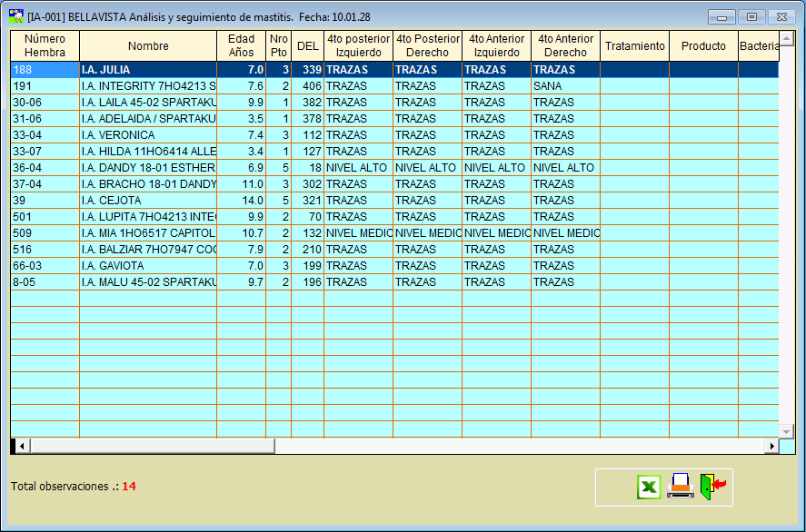Print the mastitis report

[680, 487]
